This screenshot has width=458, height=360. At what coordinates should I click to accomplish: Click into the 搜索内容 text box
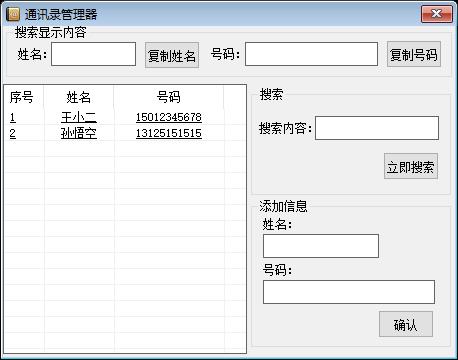coord(377,128)
